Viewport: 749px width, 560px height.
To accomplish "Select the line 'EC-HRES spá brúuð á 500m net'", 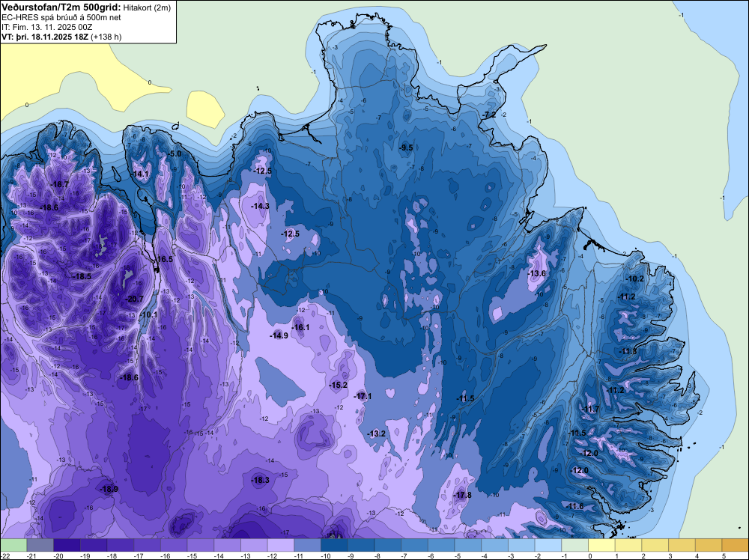I will tap(61, 17).
